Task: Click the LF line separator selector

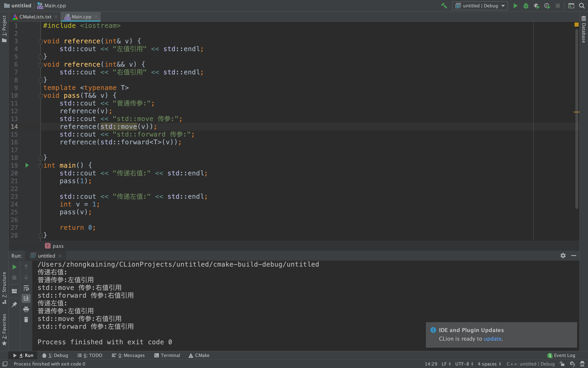Action: [x=446, y=364]
